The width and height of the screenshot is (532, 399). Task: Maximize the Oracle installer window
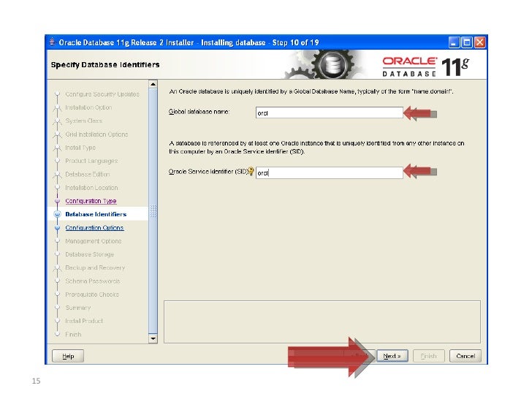[x=467, y=42]
